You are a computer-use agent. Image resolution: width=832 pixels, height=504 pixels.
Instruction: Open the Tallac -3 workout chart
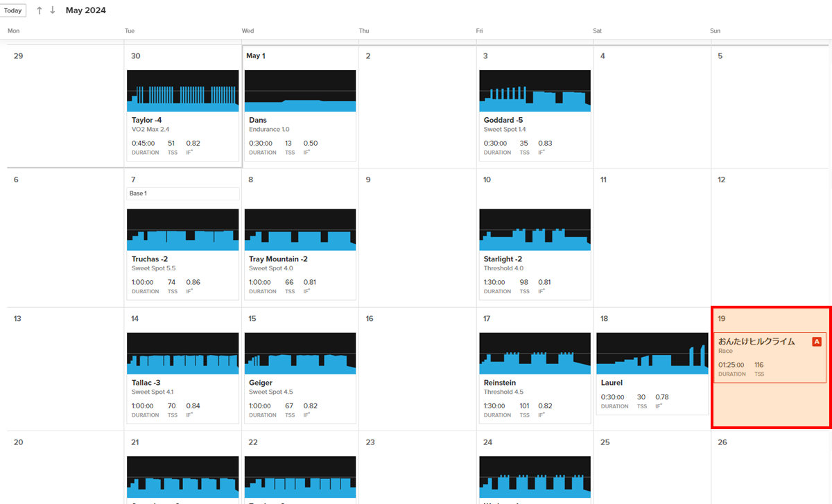(x=183, y=354)
